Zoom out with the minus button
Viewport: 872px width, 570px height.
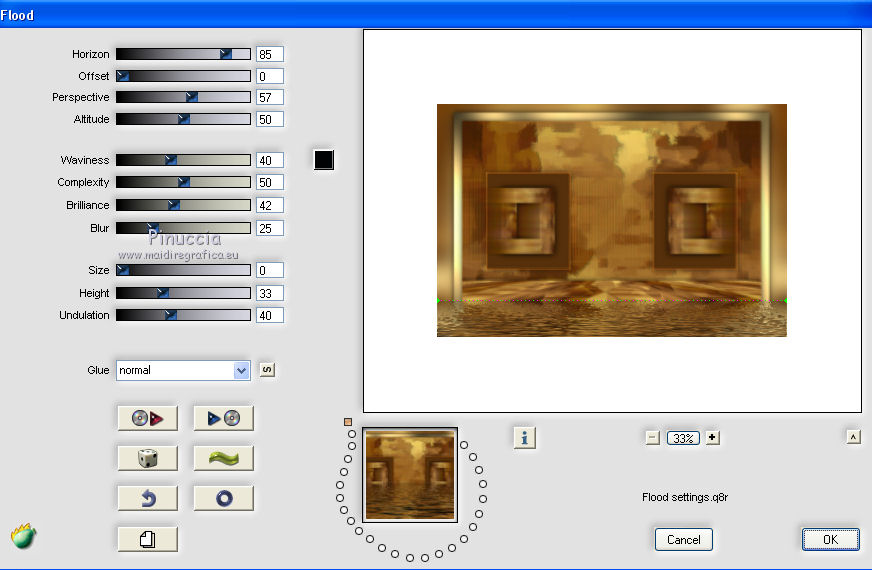pos(652,438)
